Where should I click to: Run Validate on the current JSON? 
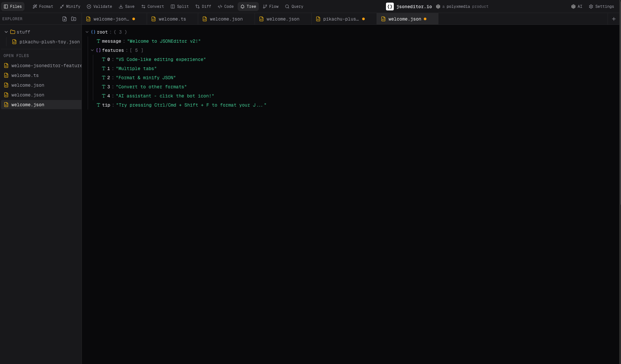99,6
